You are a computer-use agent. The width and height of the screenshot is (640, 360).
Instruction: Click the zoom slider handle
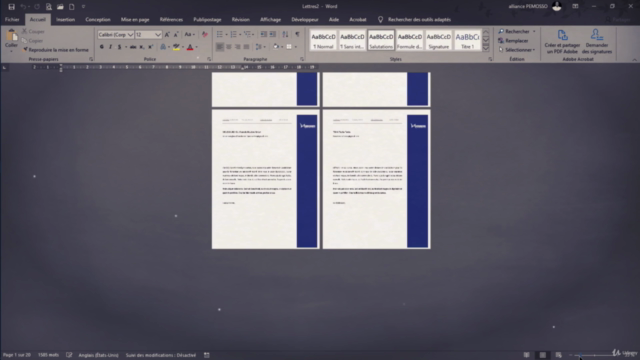click(580, 355)
